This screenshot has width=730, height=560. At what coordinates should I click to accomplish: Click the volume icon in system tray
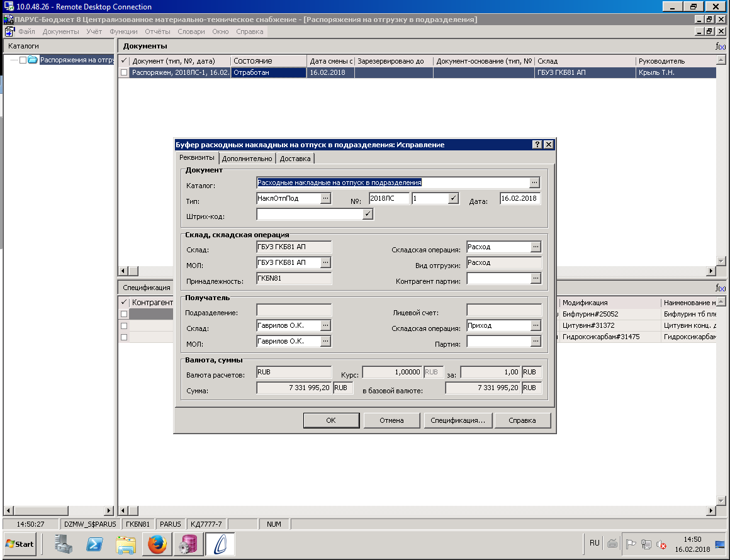[x=661, y=544]
